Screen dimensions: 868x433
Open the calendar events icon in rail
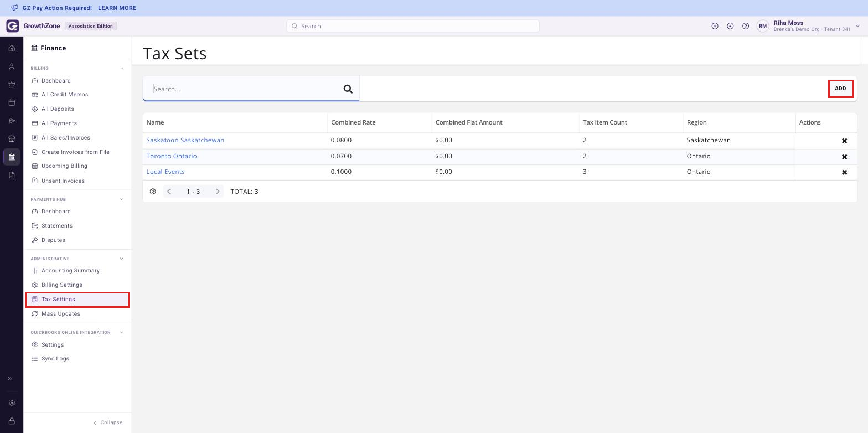click(12, 102)
